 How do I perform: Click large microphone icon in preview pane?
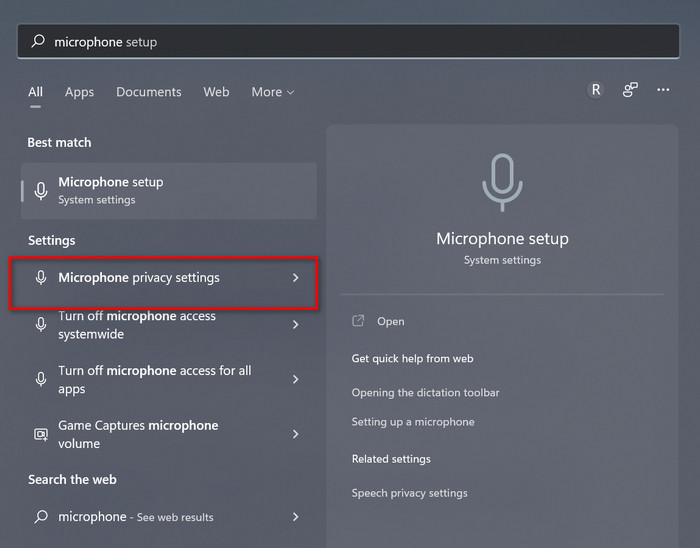(502, 183)
